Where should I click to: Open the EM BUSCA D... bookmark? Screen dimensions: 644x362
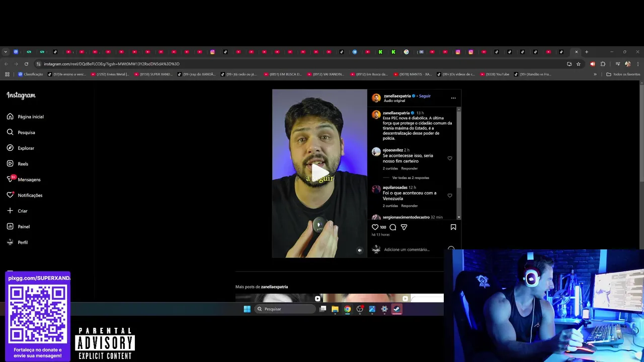pyautogui.click(x=283, y=74)
